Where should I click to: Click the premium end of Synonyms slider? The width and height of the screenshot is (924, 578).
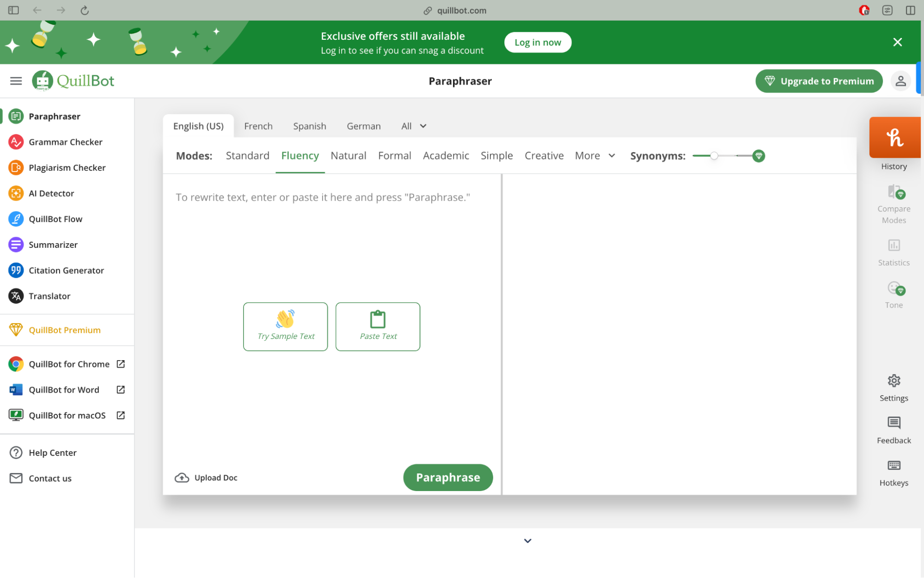(x=759, y=156)
